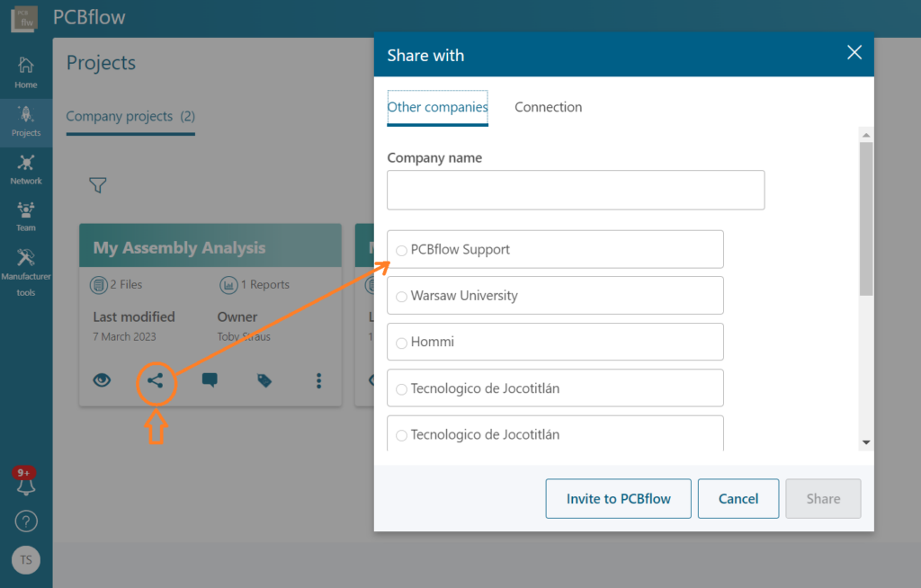This screenshot has width=921, height=588.
Task: Open Manufacturer tools in the sidebar
Action: pyautogui.click(x=26, y=272)
